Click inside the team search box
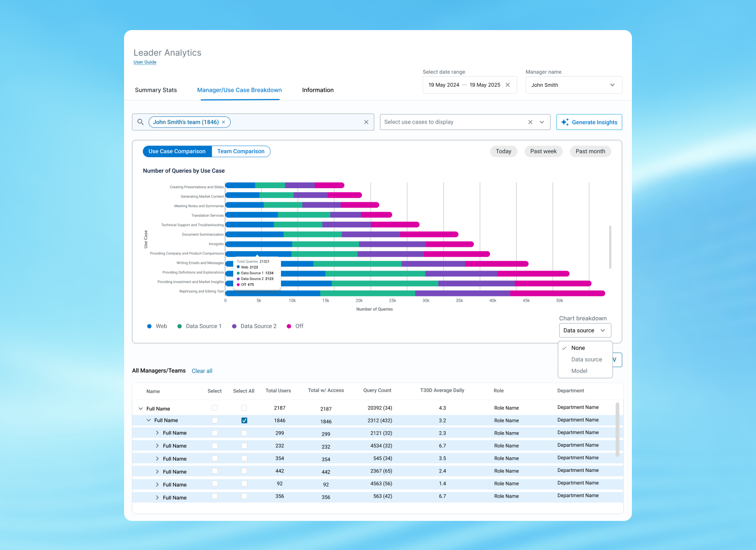756x550 pixels. (x=253, y=122)
